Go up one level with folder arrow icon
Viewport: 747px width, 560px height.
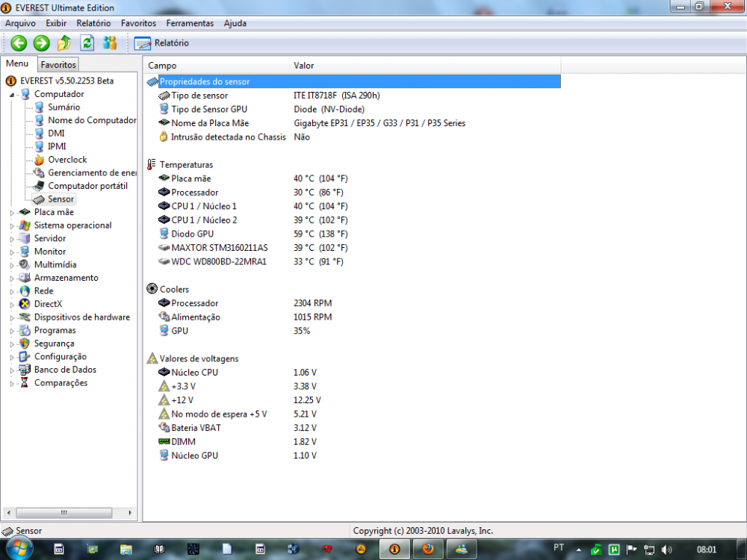click(64, 43)
